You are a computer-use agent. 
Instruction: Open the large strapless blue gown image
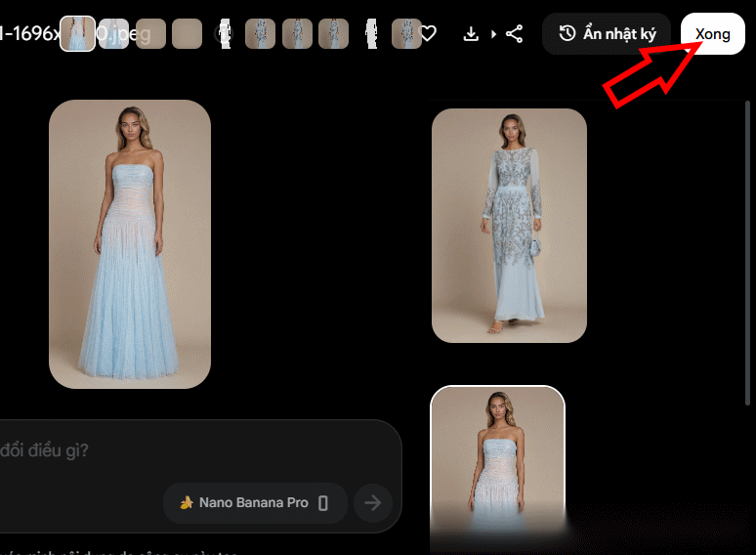[130, 244]
